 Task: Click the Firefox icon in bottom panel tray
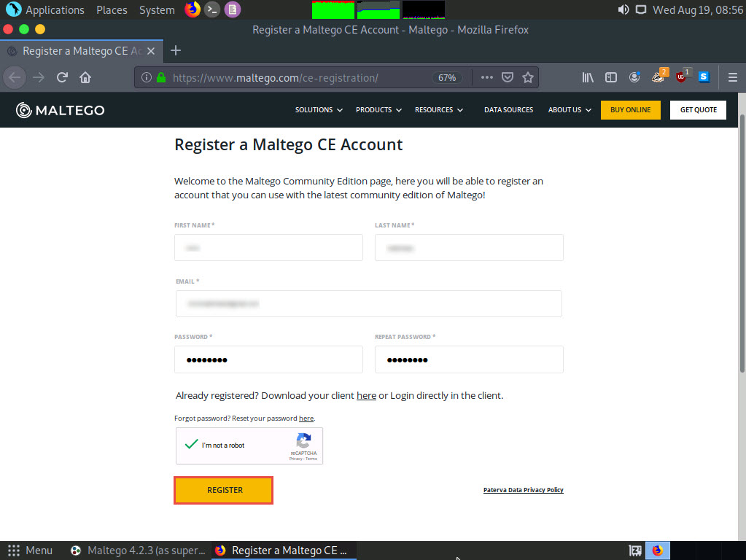click(658, 551)
